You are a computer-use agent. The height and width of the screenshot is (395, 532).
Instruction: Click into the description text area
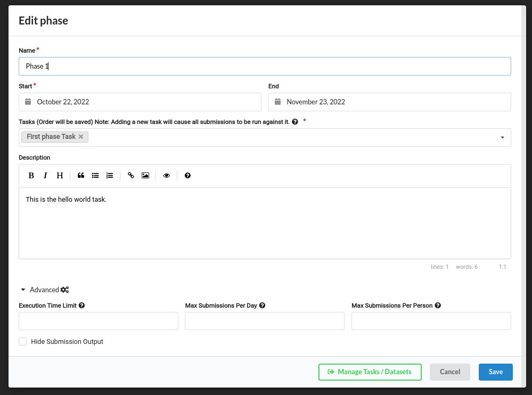click(x=265, y=223)
